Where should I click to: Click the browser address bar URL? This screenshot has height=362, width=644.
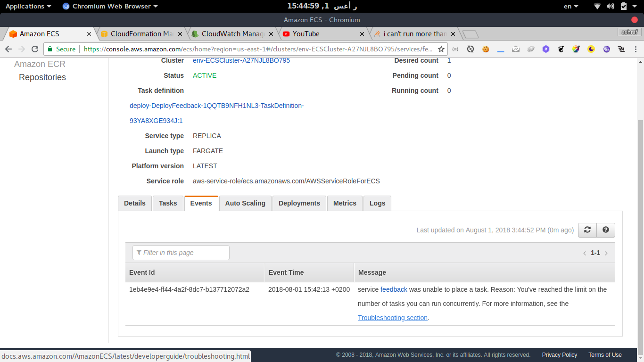click(258, 49)
